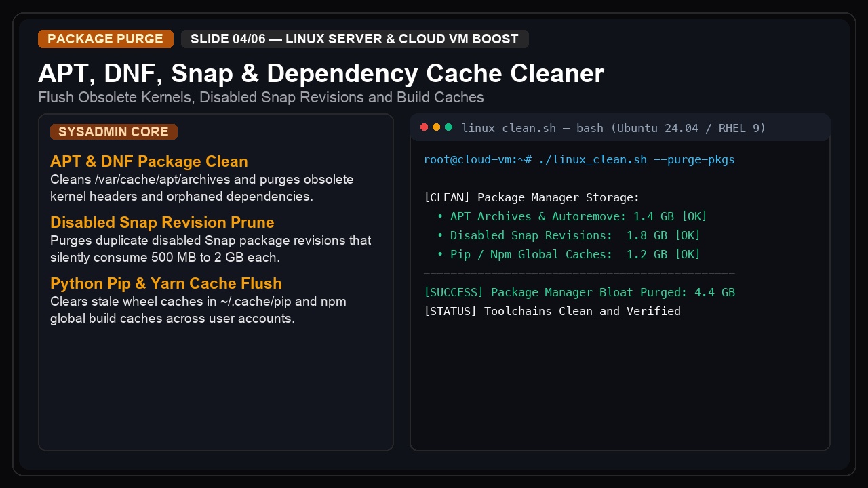The image size is (868, 488).
Task: Click the SLIDE 04/06 label badge
Action: [x=355, y=39]
